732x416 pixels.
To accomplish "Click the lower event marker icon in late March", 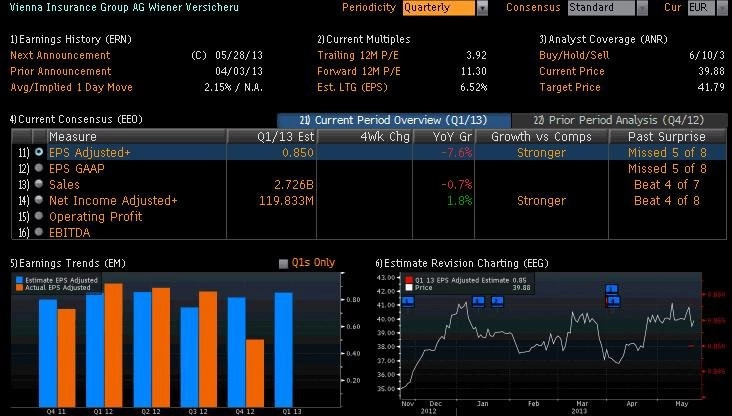I will coord(613,302).
